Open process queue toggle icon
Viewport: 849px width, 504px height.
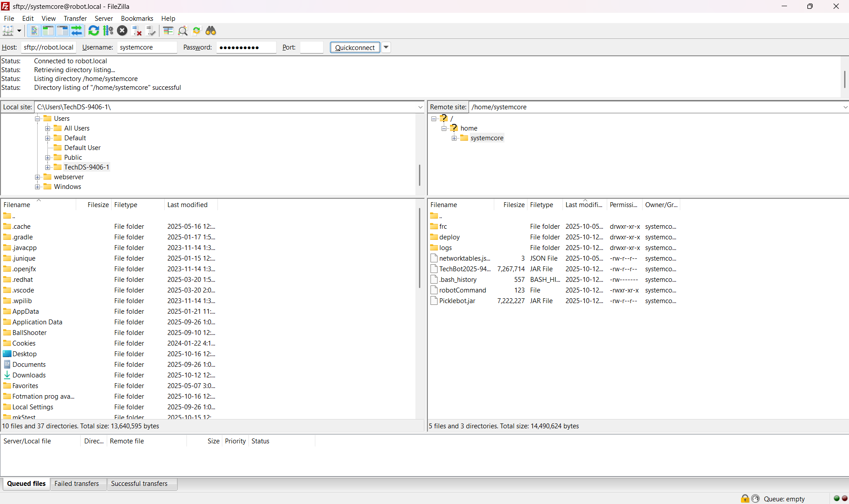[108, 31]
